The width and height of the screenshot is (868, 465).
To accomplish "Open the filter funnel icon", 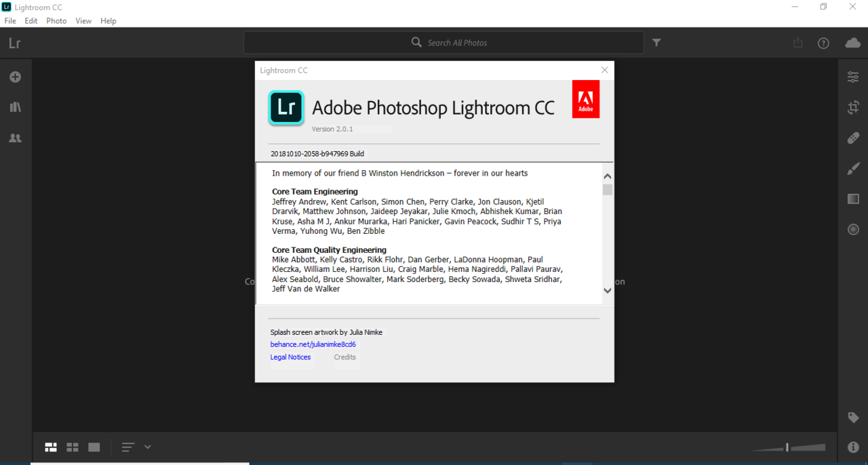I will pos(656,43).
